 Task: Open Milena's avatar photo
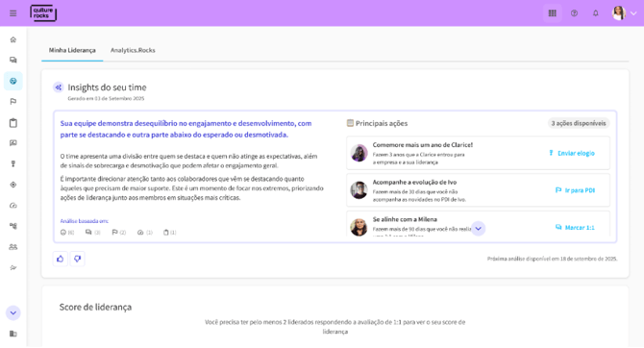[359, 227]
